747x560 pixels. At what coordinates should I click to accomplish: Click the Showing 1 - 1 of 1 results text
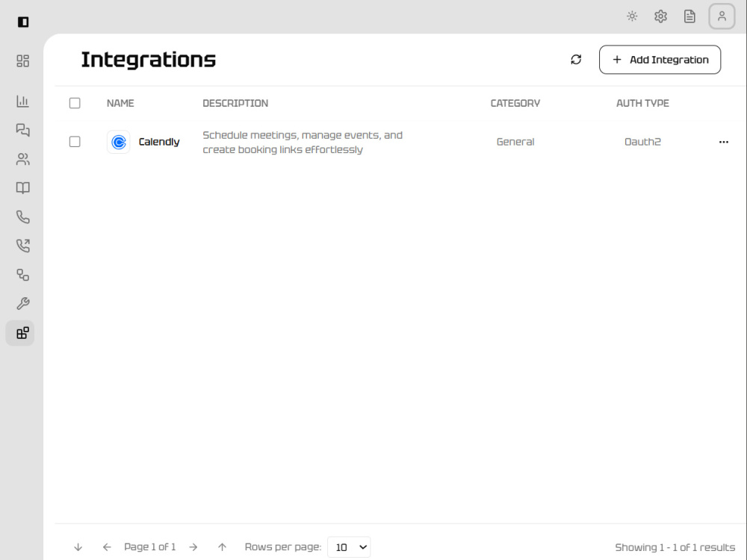pos(675,547)
